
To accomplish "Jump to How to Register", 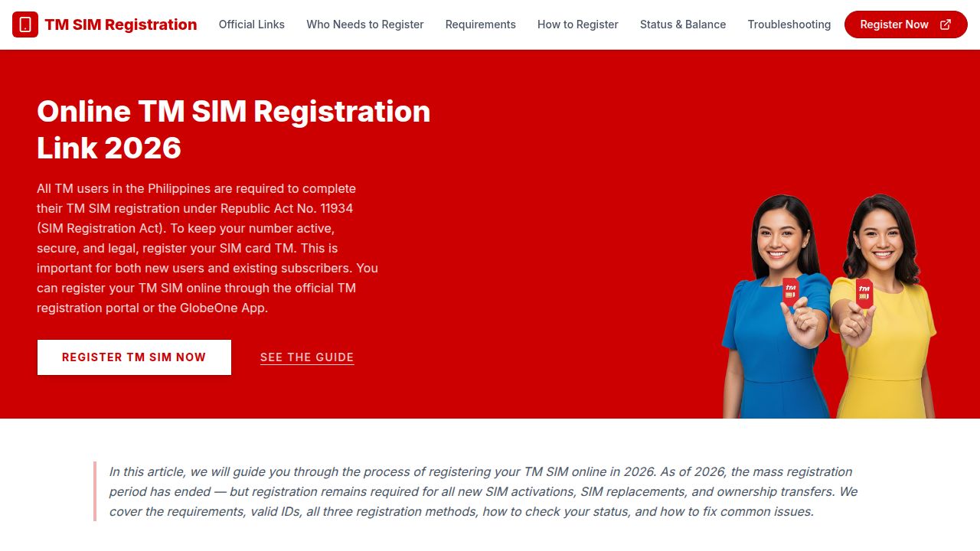I will (x=578, y=24).
